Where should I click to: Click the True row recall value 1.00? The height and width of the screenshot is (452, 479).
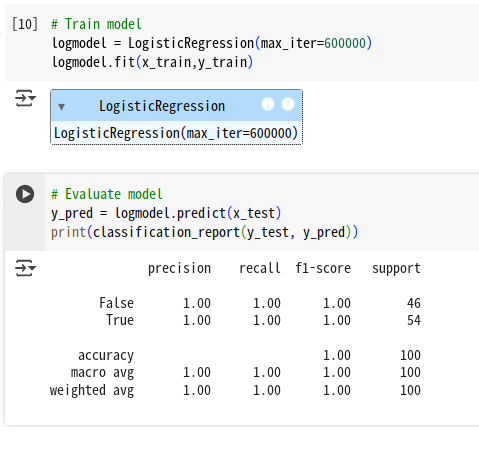(267, 320)
